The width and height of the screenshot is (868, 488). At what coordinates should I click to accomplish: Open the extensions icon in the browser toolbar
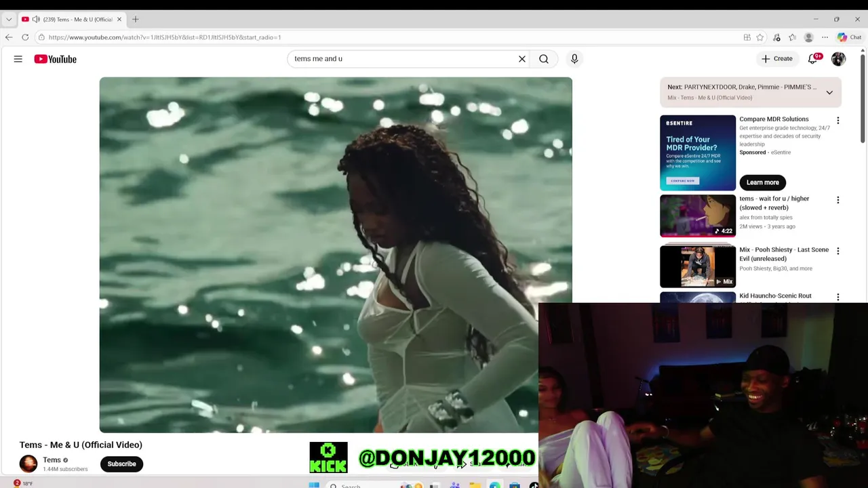776,37
